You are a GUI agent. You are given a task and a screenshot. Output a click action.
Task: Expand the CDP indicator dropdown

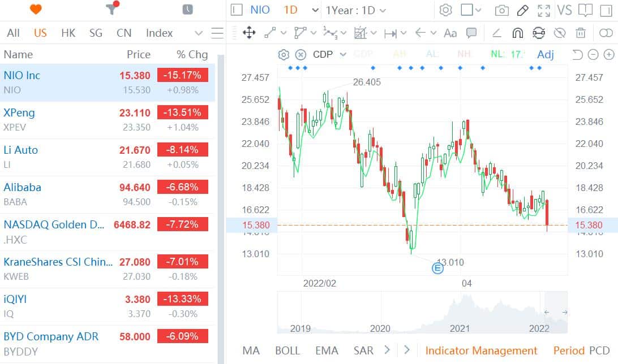point(343,54)
